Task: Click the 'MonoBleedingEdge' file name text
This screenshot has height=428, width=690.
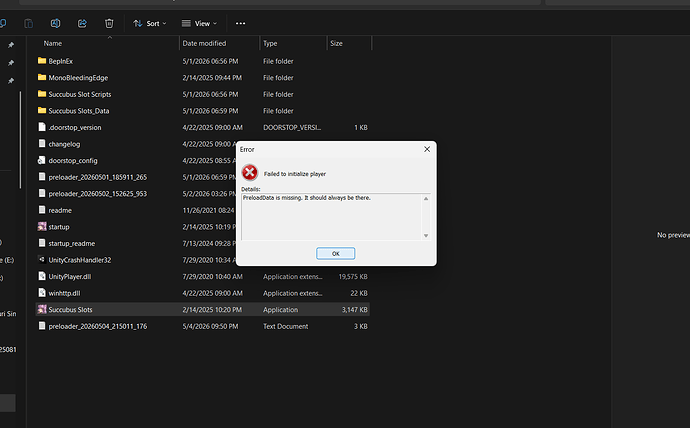Action: (78, 78)
